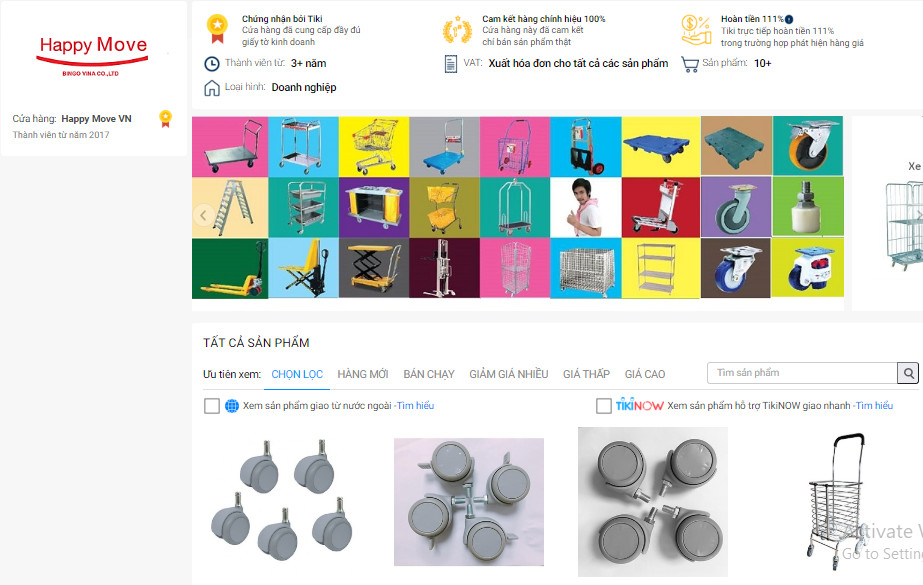923x585 pixels.
Task: Click the gold badge next to Happy Move VN
Action: (165, 119)
